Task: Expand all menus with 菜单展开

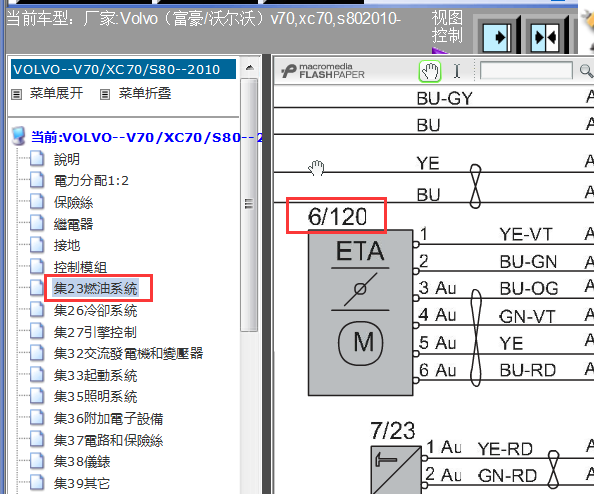Action: coord(56,93)
